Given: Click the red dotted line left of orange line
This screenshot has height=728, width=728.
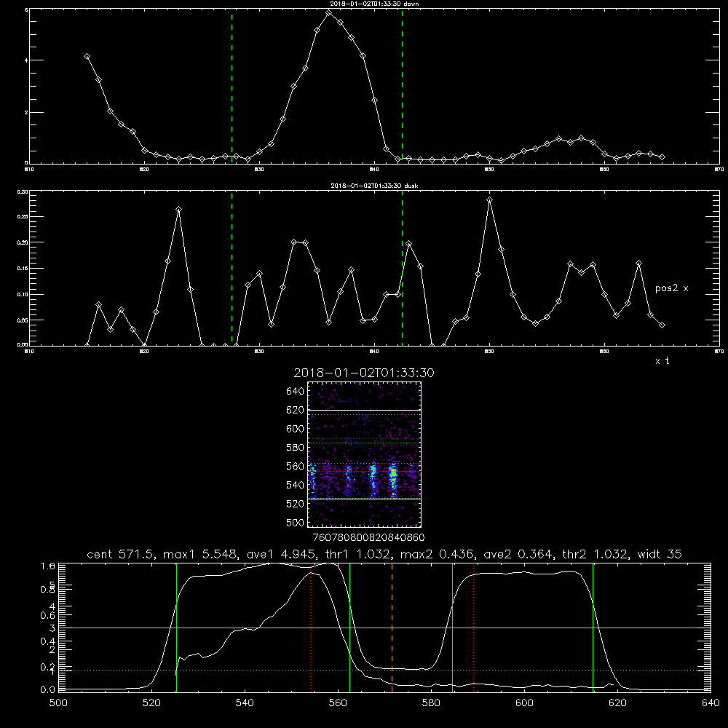Looking at the screenshot, I should [310, 627].
